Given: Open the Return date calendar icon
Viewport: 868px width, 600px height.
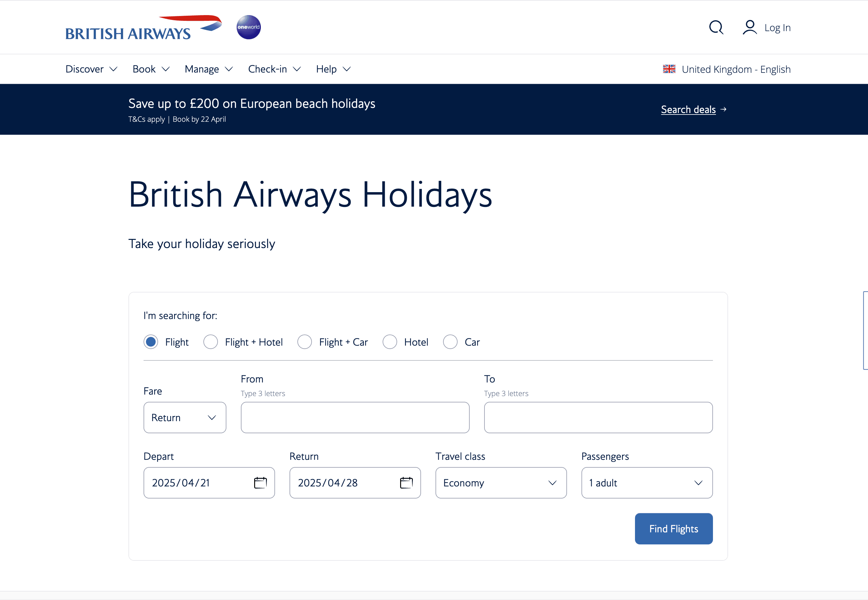Looking at the screenshot, I should [x=406, y=483].
